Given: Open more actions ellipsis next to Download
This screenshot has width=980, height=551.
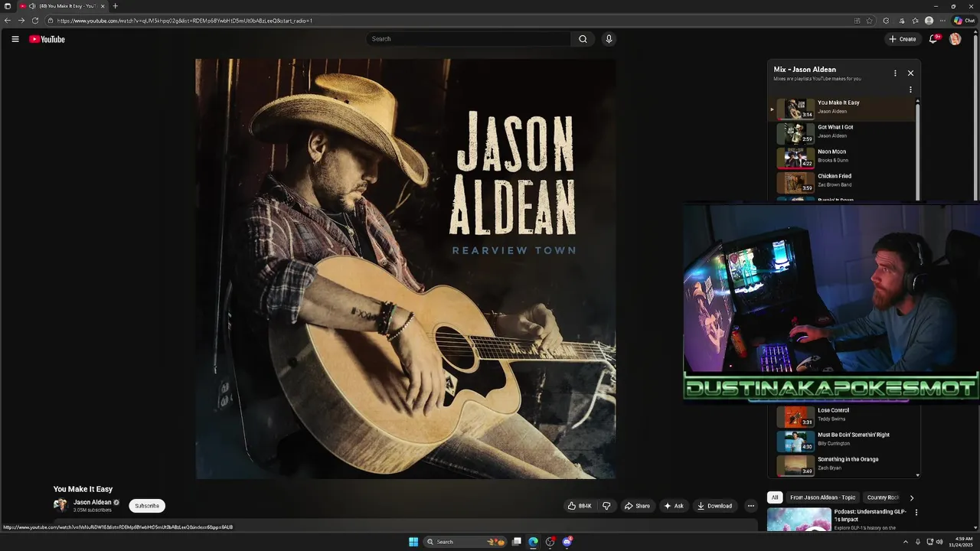Looking at the screenshot, I should pyautogui.click(x=750, y=506).
